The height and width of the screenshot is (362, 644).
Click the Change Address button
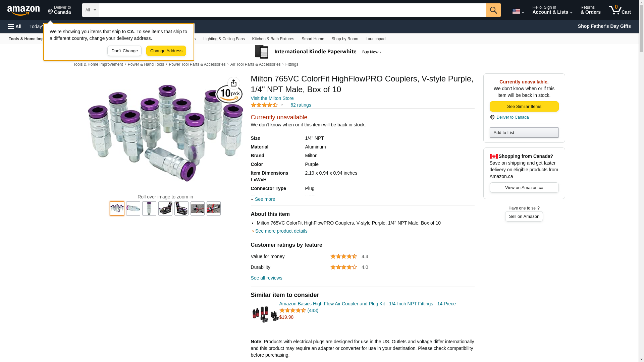(166, 51)
